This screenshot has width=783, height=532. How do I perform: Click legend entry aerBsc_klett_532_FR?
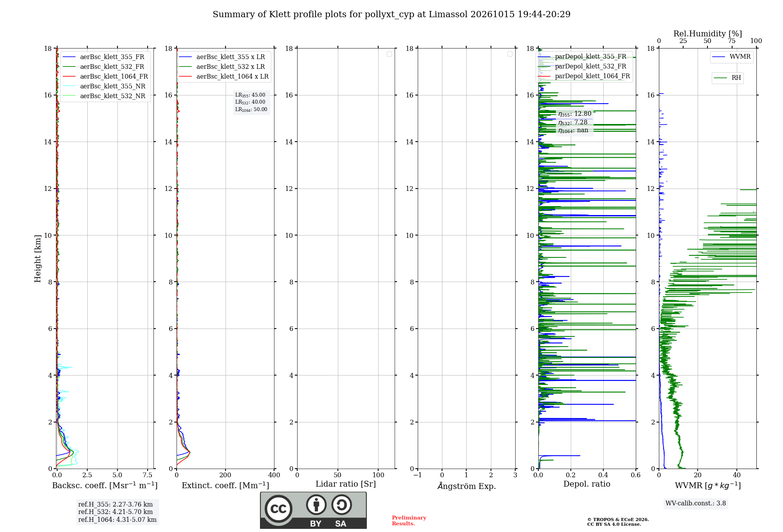pyautogui.click(x=104, y=66)
